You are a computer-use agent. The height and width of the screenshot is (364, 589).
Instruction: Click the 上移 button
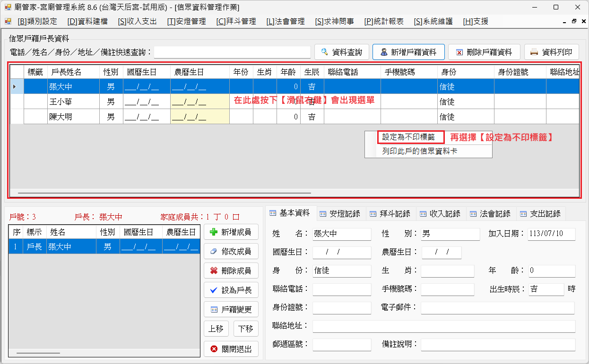coord(217,329)
